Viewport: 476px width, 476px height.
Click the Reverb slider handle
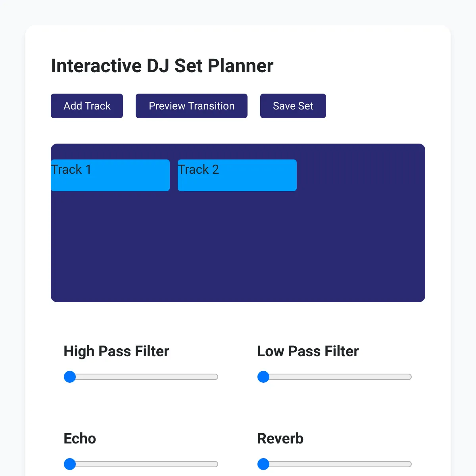263,464
